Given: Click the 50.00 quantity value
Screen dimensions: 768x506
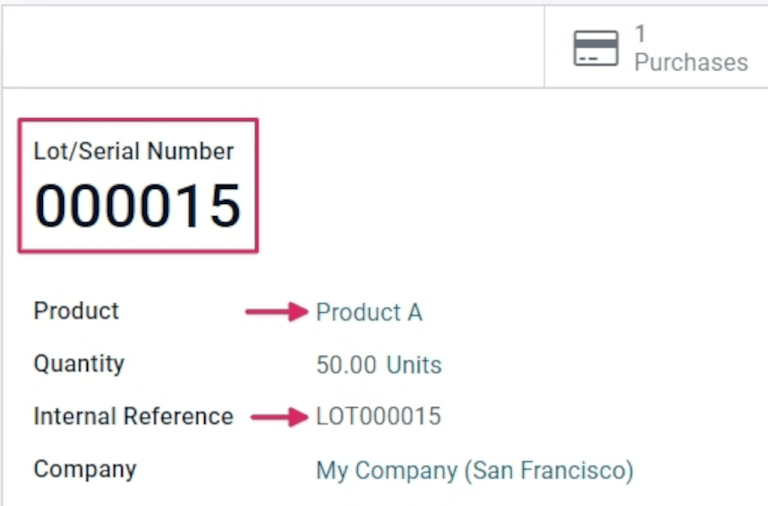Looking at the screenshot, I should (x=346, y=365).
